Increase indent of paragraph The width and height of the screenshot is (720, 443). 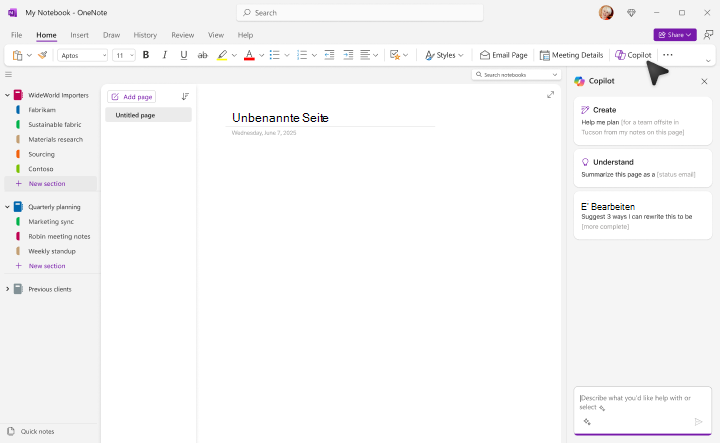349,55
